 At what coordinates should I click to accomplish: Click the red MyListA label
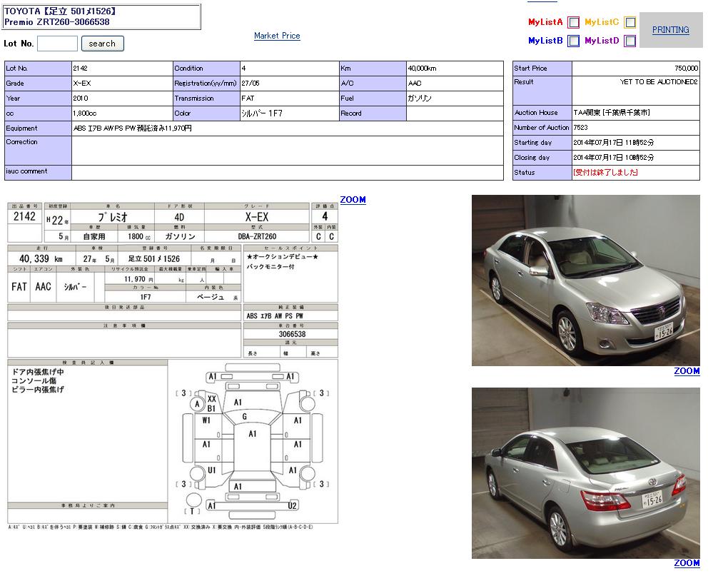(545, 23)
